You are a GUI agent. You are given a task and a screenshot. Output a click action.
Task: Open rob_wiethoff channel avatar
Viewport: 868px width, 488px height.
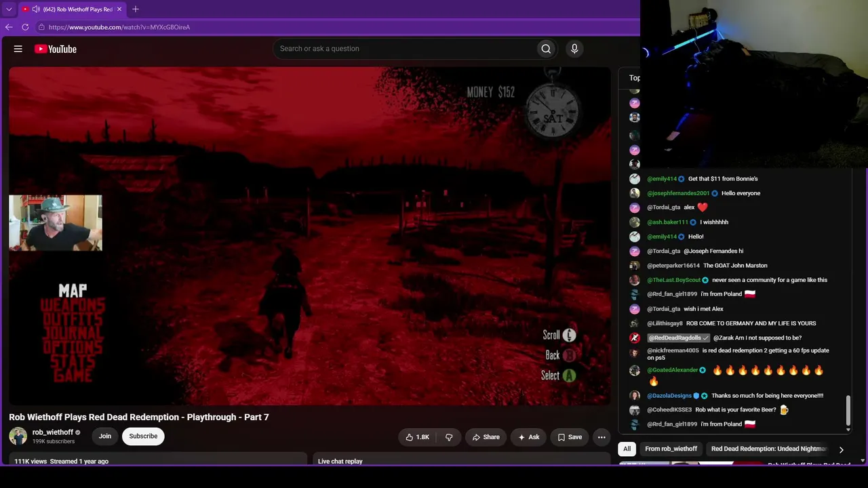tap(18, 436)
